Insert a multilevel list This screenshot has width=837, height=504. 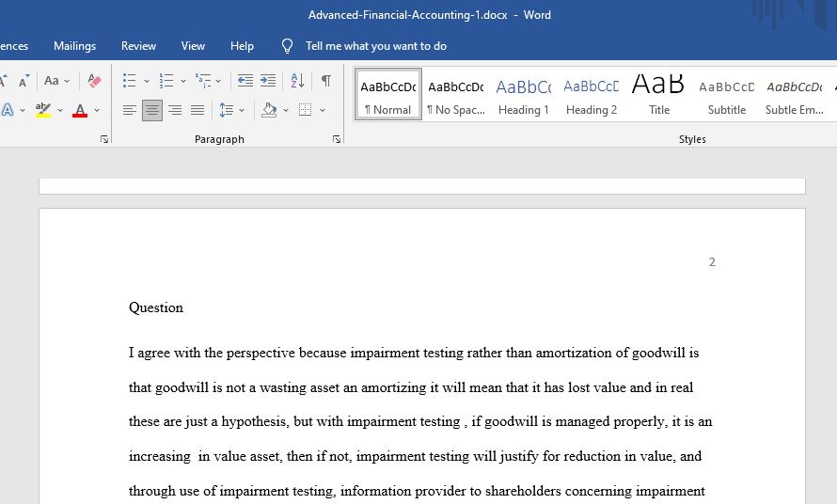[203, 81]
